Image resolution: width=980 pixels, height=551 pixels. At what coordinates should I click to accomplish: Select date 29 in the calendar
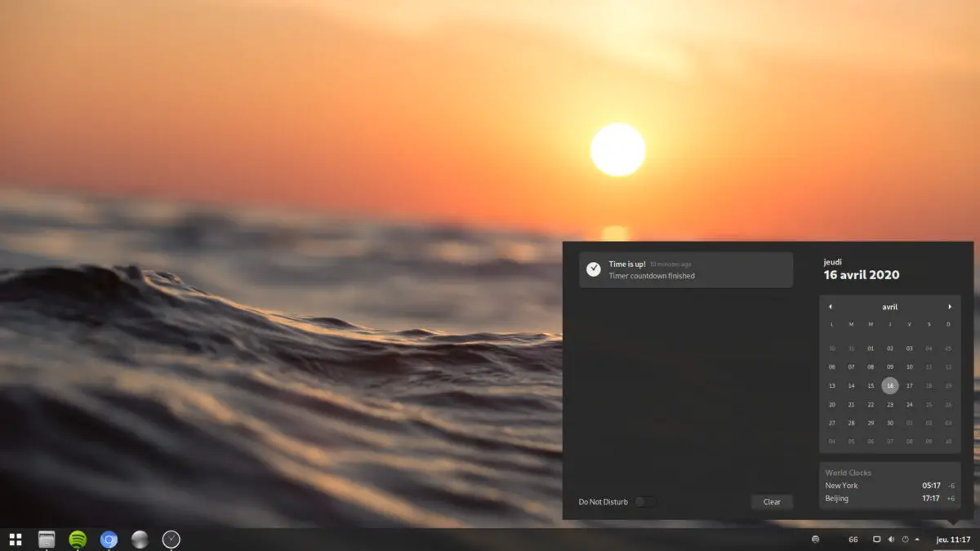click(x=871, y=423)
